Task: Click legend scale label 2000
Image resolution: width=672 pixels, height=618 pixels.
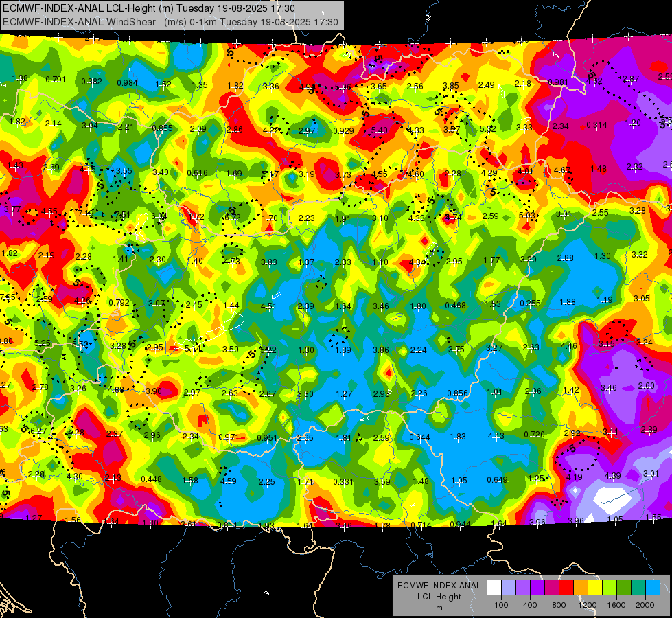Action: point(645,605)
